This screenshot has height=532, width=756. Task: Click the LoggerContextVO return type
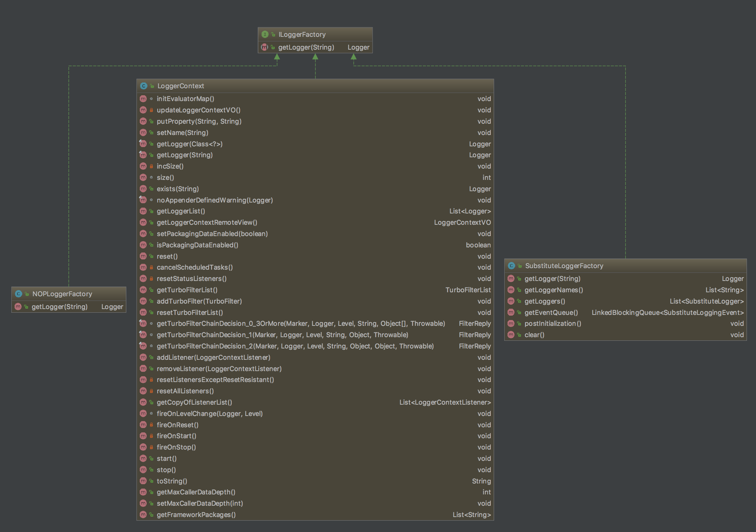tap(462, 222)
